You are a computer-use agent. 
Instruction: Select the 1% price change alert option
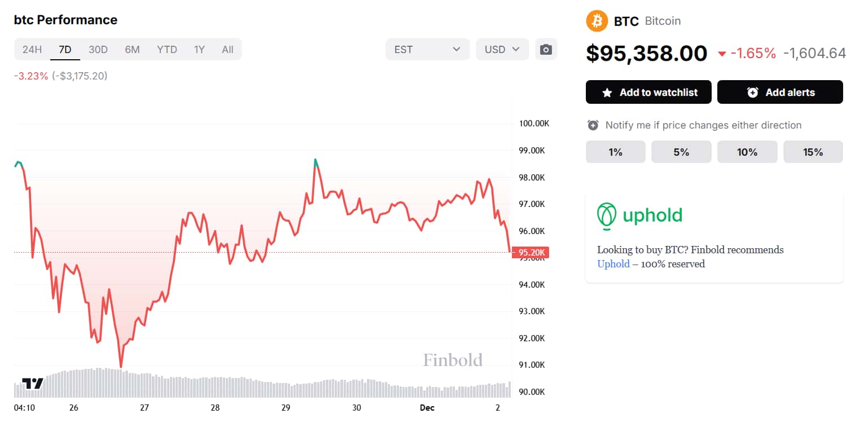point(615,152)
